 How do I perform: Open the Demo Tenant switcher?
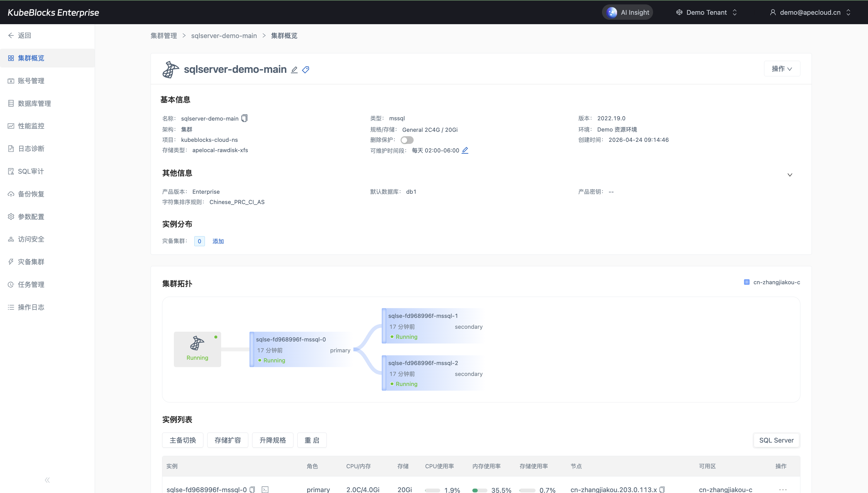tap(707, 12)
